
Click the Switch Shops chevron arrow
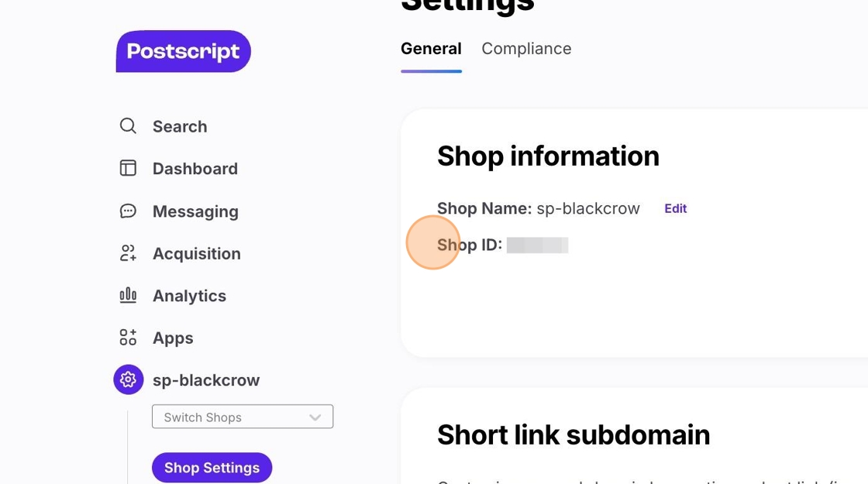pyautogui.click(x=315, y=417)
